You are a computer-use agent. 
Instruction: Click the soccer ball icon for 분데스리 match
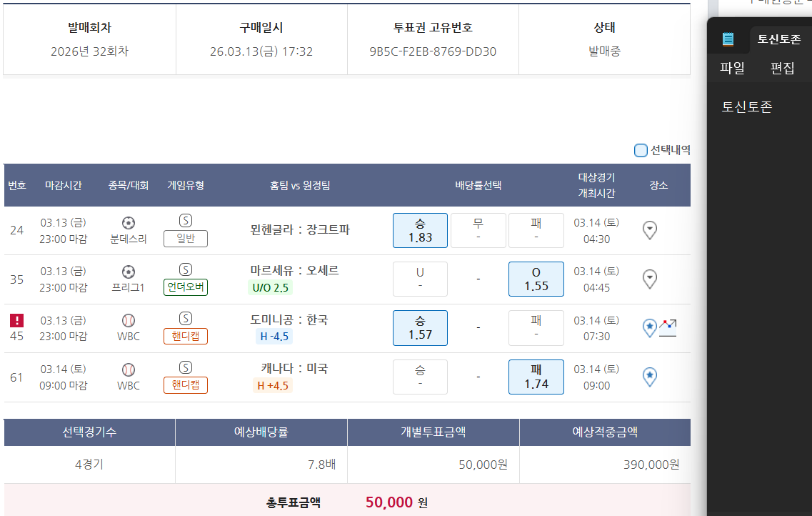click(x=129, y=223)
